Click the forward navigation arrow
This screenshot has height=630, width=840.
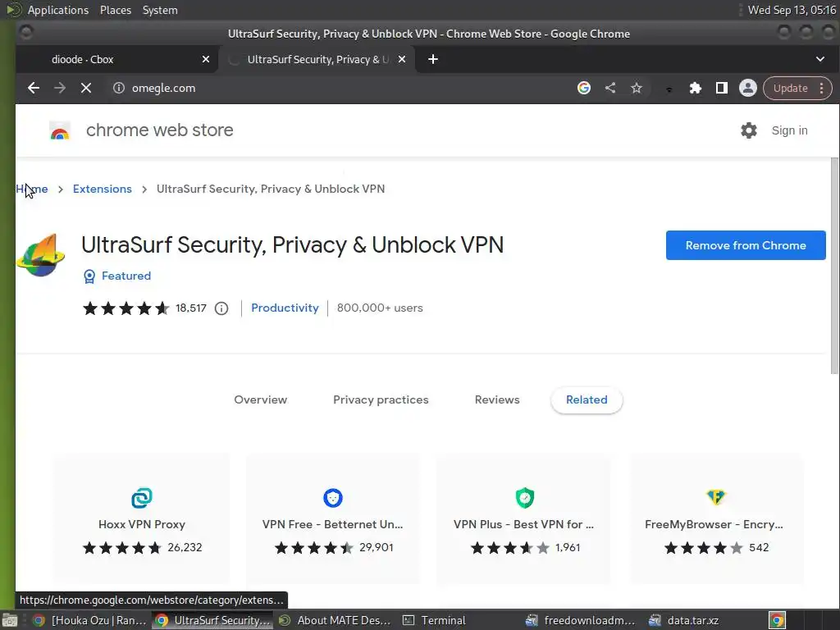pyautogui.click(x=59, y=88)
